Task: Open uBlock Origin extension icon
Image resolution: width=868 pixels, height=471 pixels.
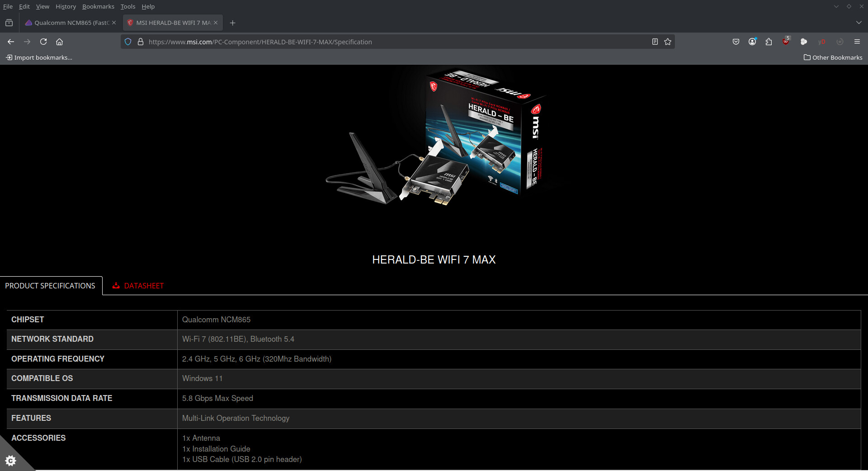Action: point(786,42)
